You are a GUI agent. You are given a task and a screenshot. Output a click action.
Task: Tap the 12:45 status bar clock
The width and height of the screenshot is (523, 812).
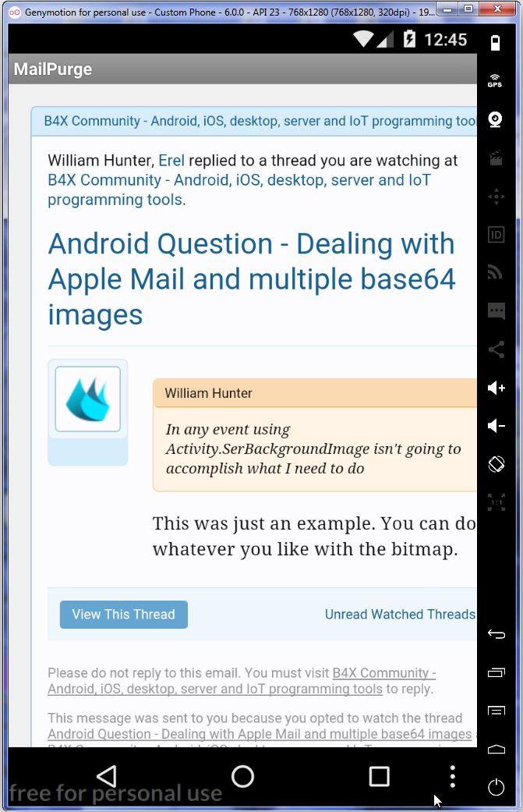[445, 40]
